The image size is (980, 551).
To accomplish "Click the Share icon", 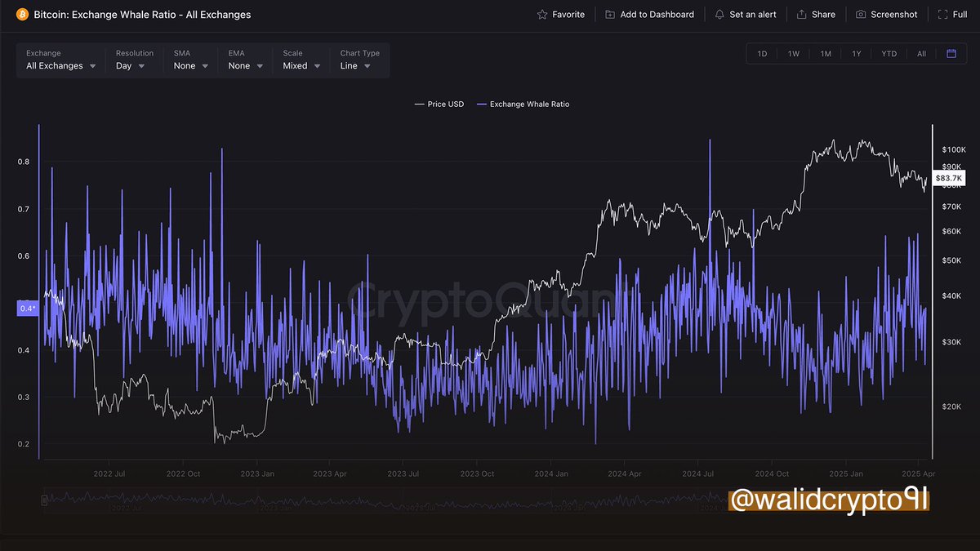I will [803, 14].
